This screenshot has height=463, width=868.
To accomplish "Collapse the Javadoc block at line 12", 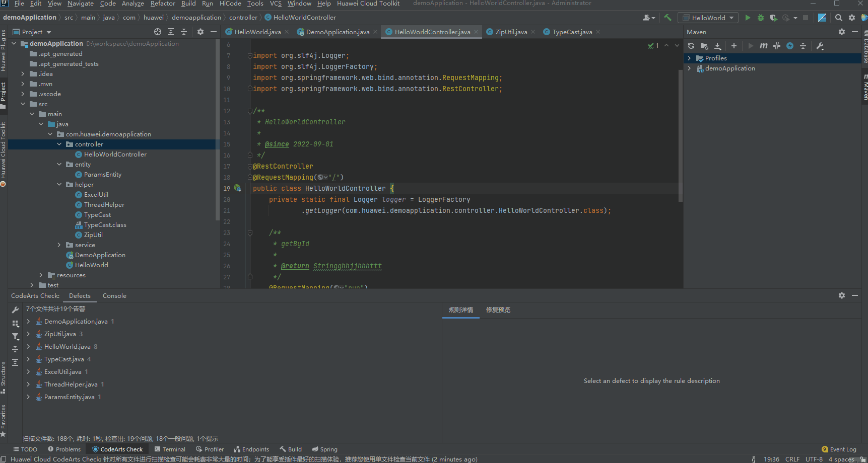I will (x=250, y=111).
